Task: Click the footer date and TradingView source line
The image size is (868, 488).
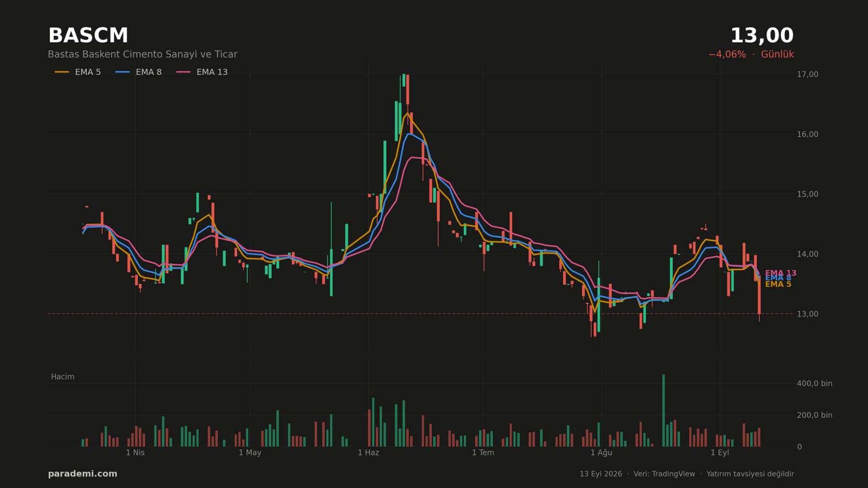Action: click(686, 474)
